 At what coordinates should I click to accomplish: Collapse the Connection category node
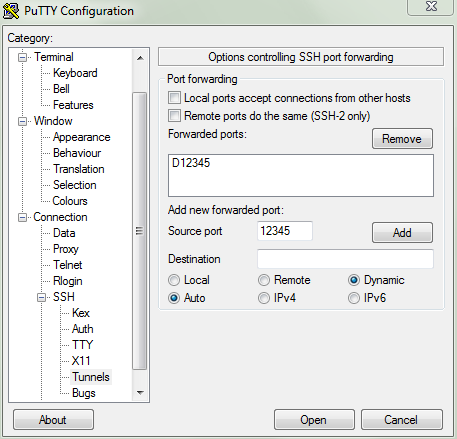22,217
